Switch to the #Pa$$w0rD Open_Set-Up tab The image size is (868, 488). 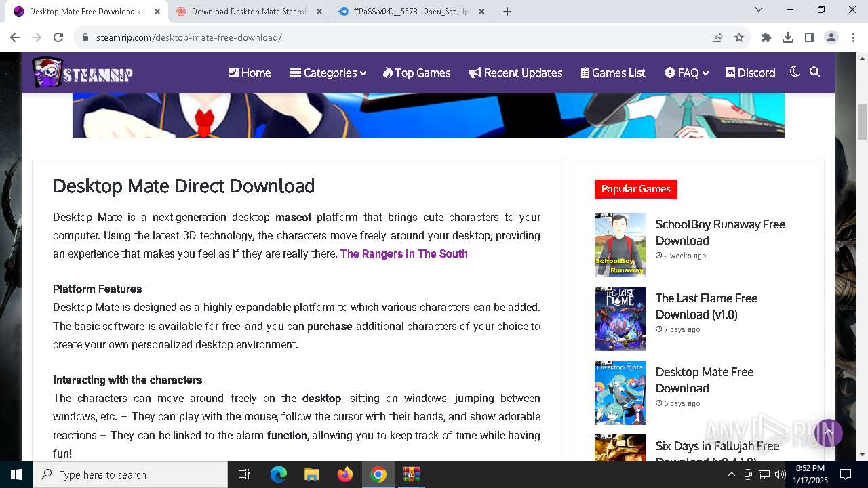[x=412, y=12]
